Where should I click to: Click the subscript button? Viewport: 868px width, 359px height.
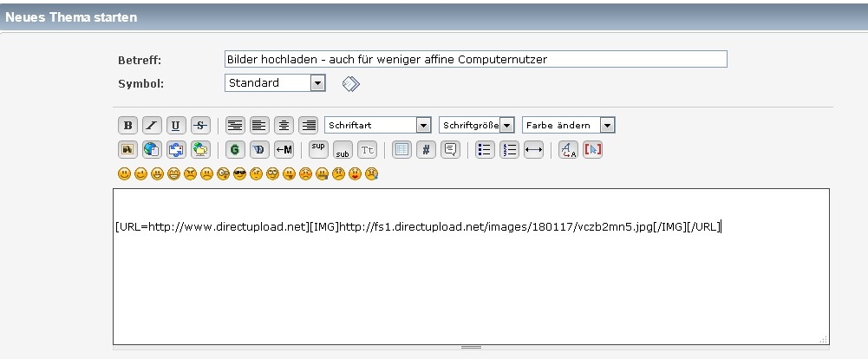(343, 149)
